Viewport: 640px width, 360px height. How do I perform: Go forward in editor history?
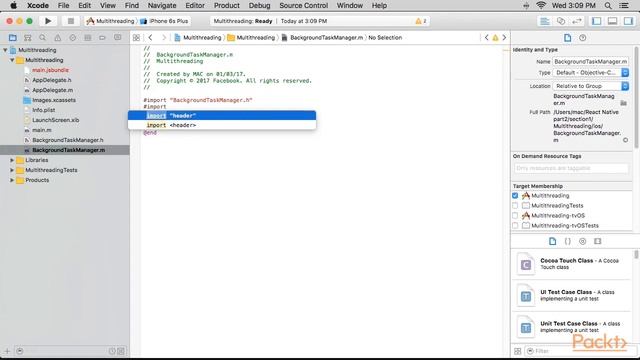(164, 38)
